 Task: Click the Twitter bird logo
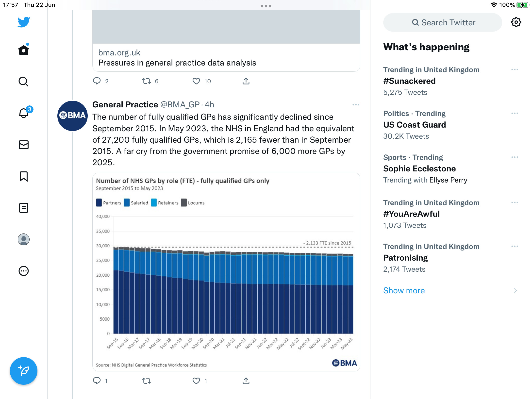[24, 22]
